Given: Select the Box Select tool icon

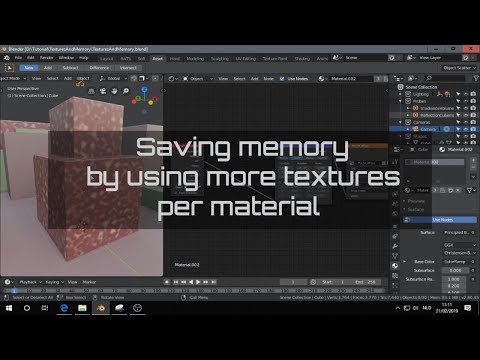Looking at the screenshot, I should point(10,68).
